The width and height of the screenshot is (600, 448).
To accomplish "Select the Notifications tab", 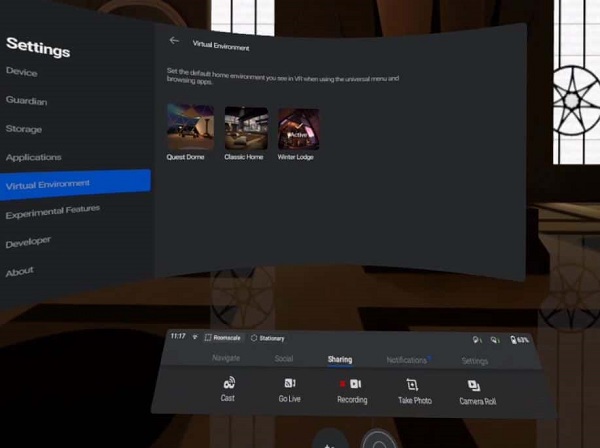I will tap(406, 360).
